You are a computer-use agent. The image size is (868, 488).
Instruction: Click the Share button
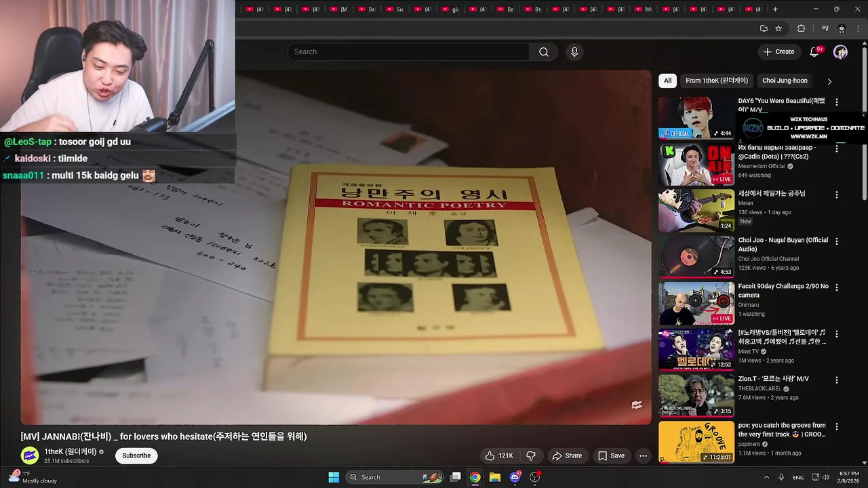(567, 455)
